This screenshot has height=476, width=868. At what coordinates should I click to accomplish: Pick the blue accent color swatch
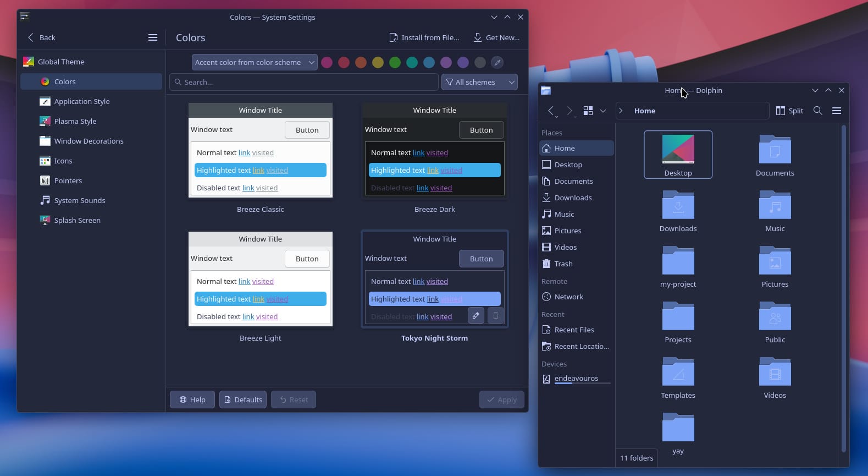tap(429, 62)
